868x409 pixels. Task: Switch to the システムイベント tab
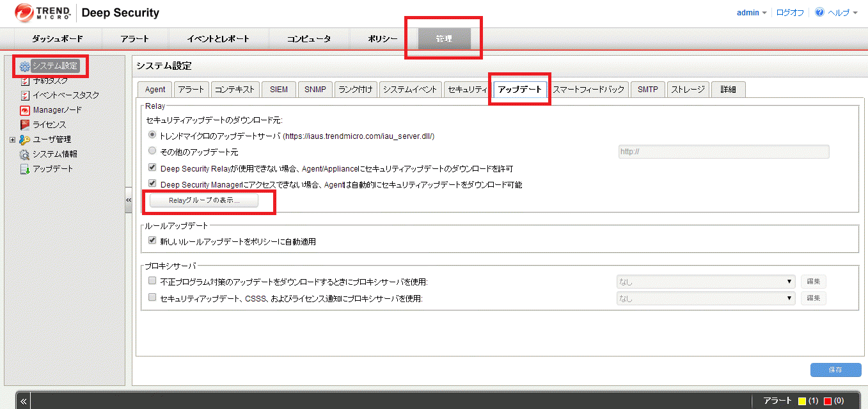(x=410, y=90)
